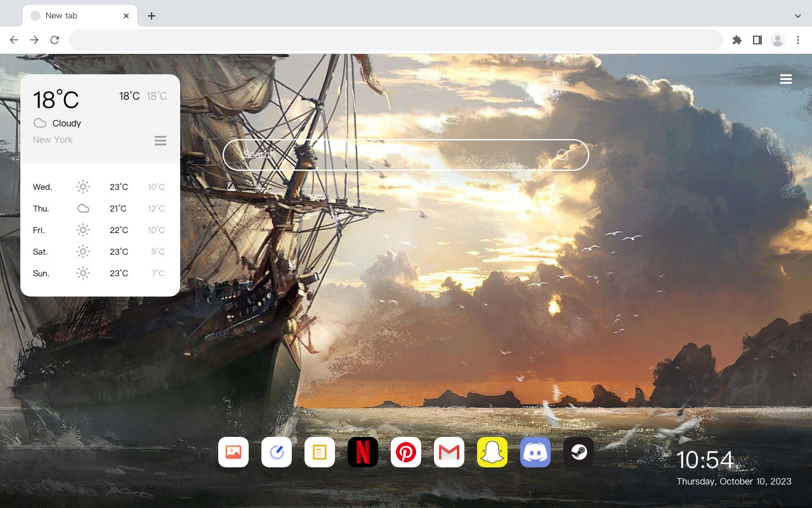Launch the Netflix shortcut
This screenshot has height=508, width=812.
pos(363,452)
